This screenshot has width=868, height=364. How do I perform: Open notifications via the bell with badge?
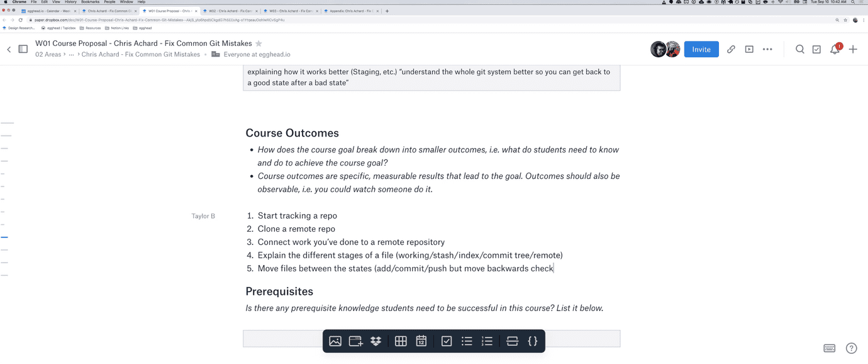(835, 48)
